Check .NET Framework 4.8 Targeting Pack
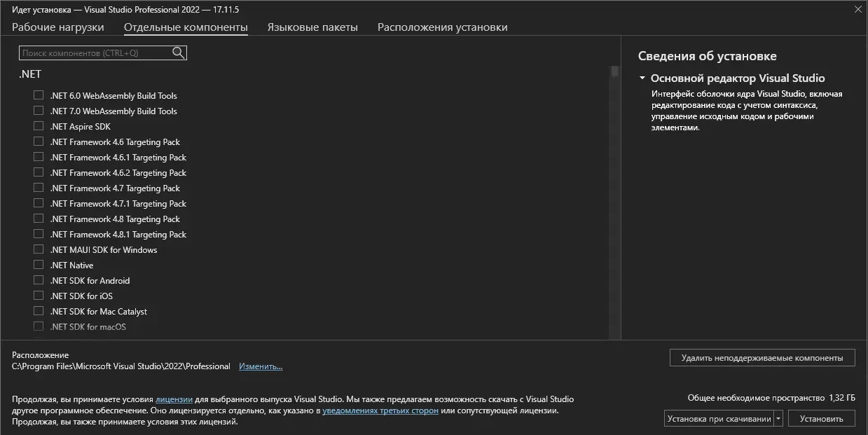The width and height of the screenshot is (868, 435). (39, 219)
